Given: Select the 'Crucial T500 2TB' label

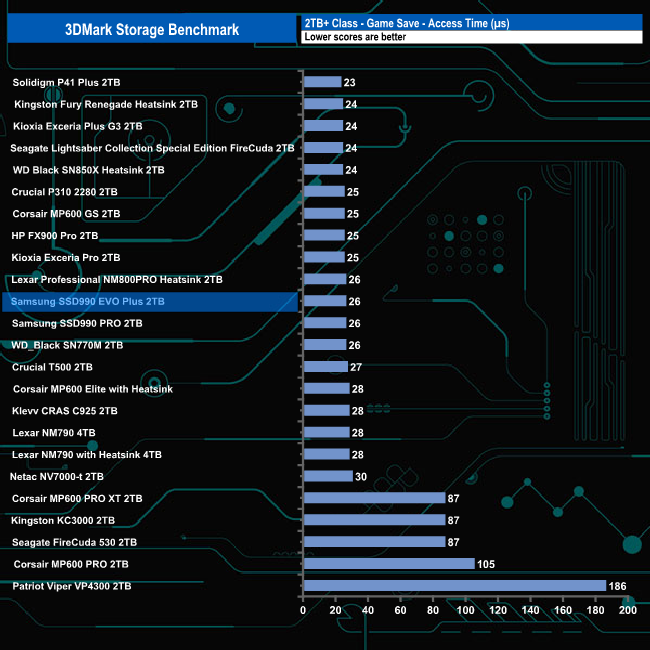Looking at the screenshot, I should (x=52, y=367).
